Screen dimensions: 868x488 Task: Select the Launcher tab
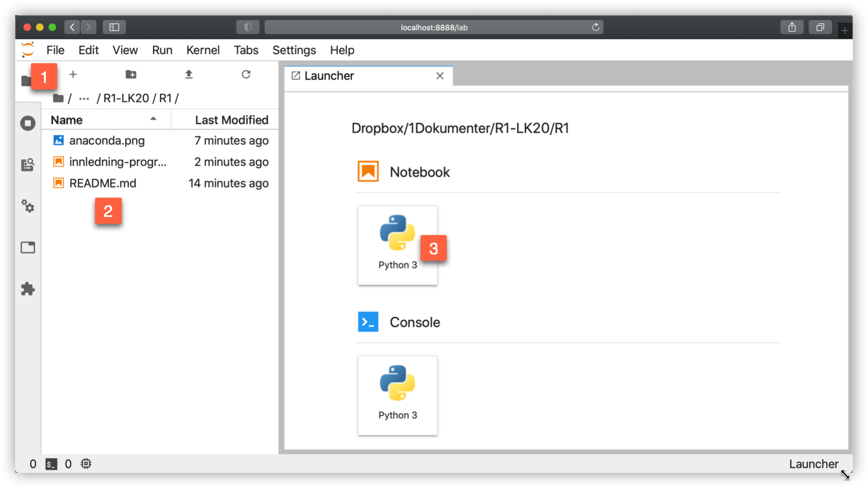click(x=369, y=76)
